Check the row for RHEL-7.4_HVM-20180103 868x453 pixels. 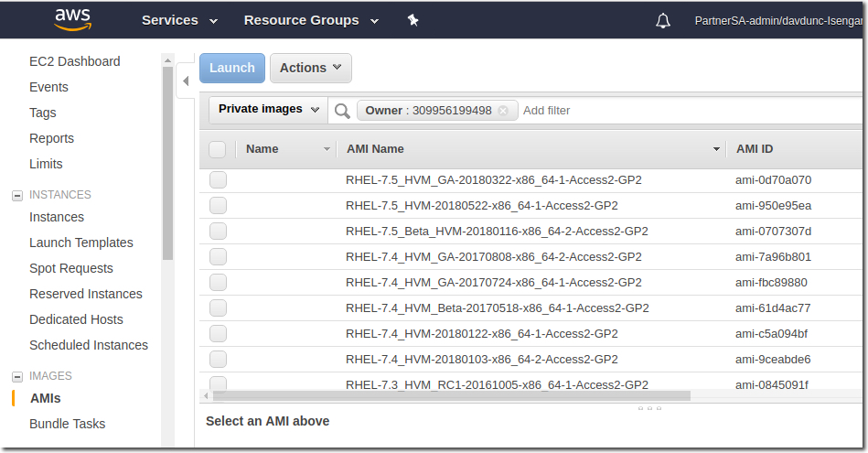coord(218,360)
